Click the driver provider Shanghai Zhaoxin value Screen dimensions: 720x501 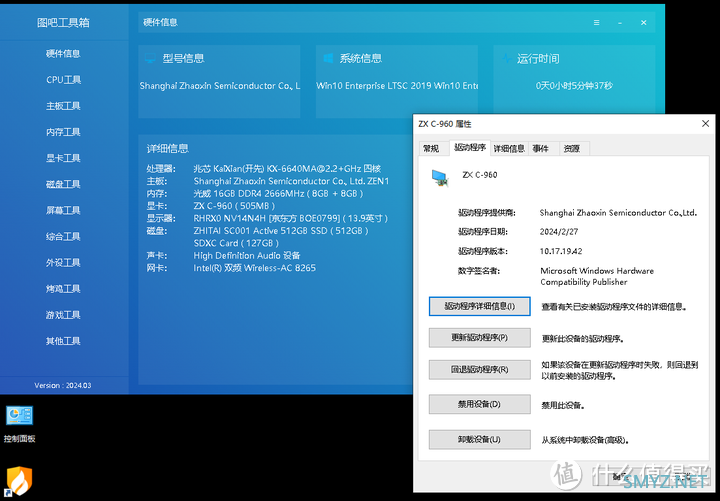[618, 213]
